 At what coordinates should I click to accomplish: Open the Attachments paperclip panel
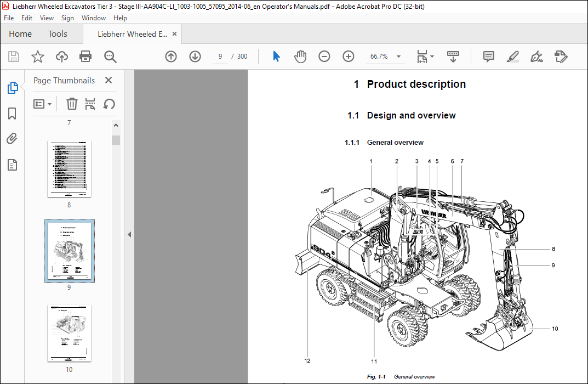12,138
